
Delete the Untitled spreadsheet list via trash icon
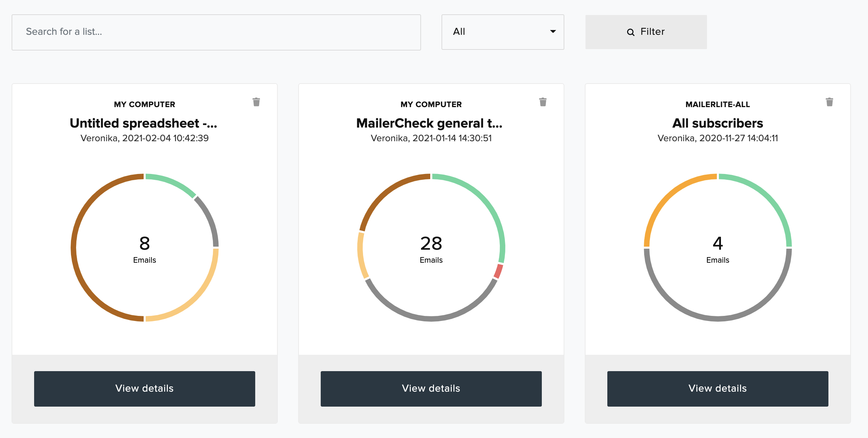coord(256,102)
